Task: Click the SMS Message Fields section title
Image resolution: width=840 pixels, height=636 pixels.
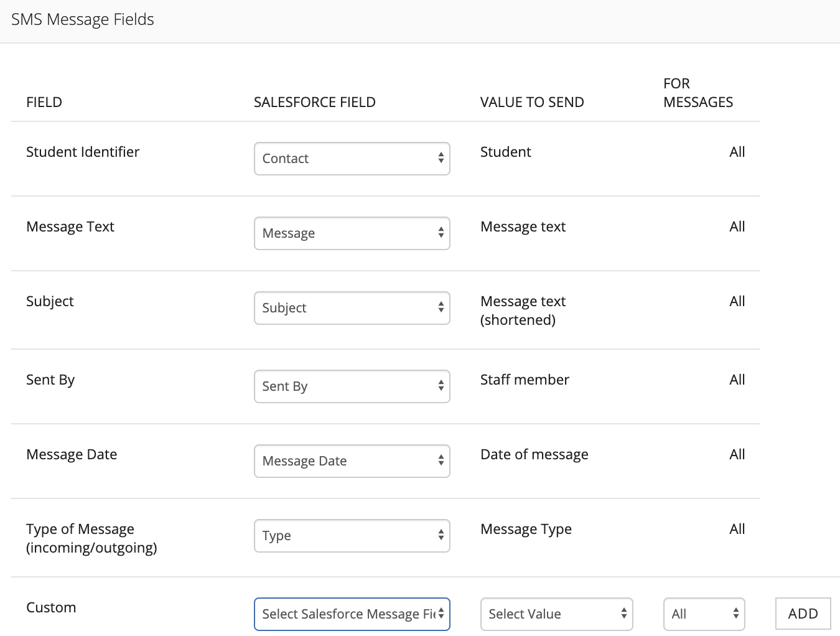Action: point(83,20)
